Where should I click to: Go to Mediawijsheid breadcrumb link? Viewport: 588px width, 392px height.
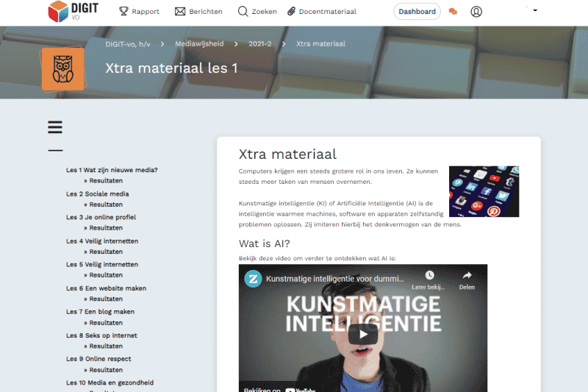[x=198, y=44]
